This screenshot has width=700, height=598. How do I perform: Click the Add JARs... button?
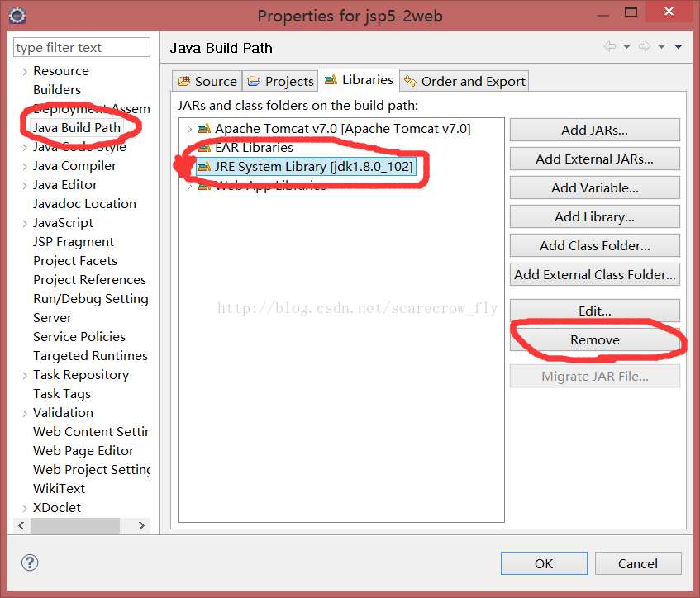pyautogui.click(x=595, y=130)
